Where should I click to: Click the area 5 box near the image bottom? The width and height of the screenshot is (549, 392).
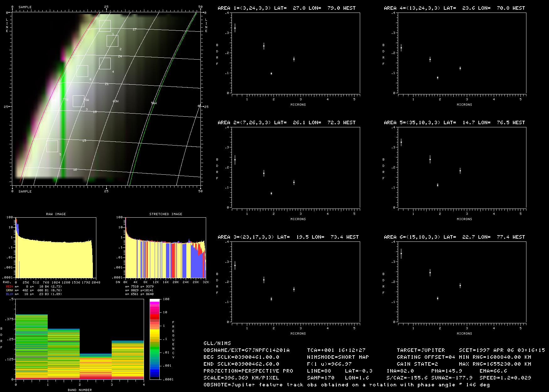click(x=52, y=146)
